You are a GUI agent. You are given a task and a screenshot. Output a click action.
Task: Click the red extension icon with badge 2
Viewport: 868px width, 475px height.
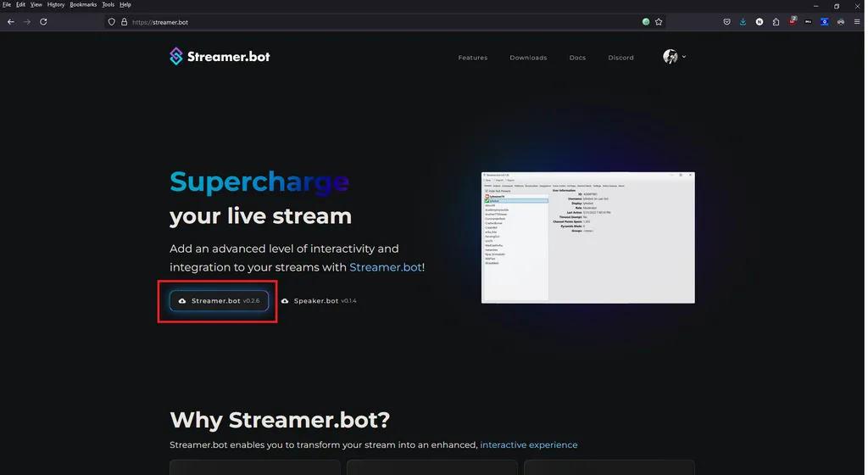793,21
